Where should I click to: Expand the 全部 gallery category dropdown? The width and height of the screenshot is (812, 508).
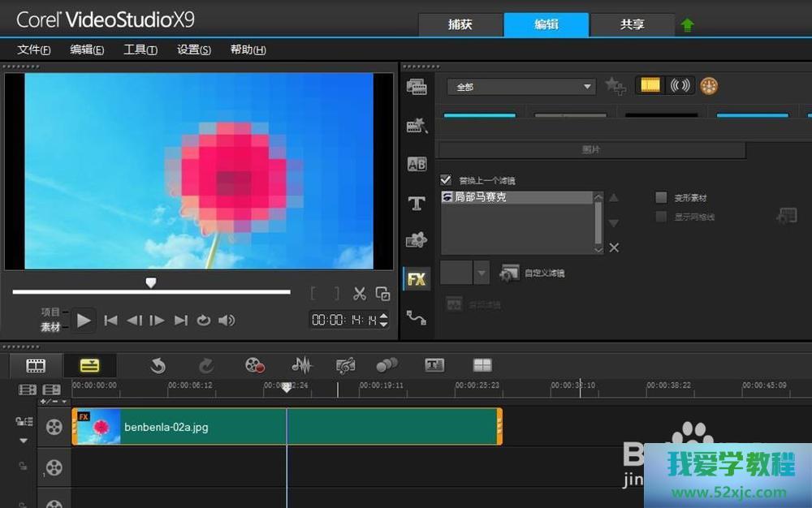[588, 87]
